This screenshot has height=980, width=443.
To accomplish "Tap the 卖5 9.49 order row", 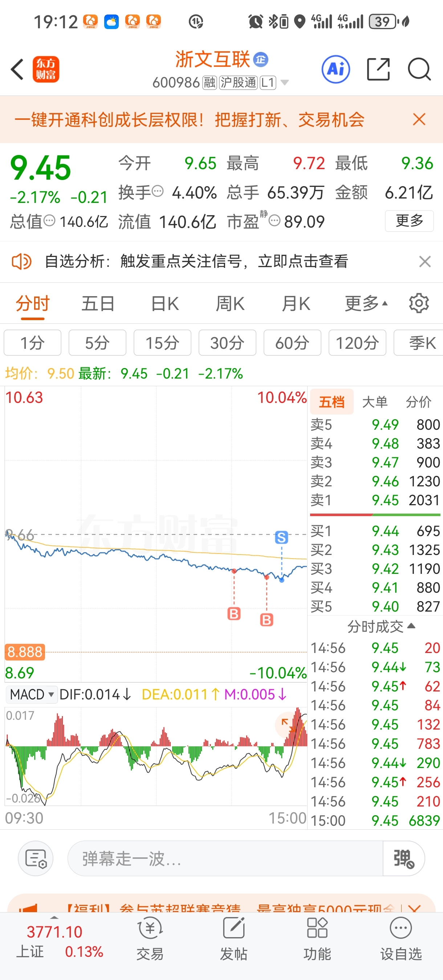I will [x=375, y=425].
